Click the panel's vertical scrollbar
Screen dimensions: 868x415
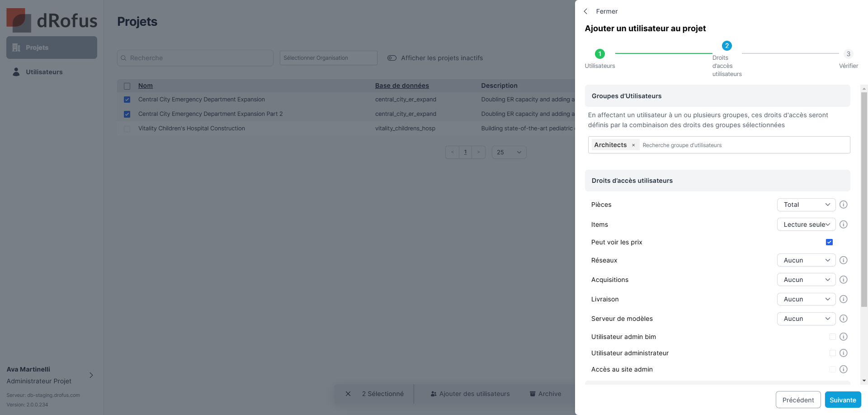click(864, 199)
